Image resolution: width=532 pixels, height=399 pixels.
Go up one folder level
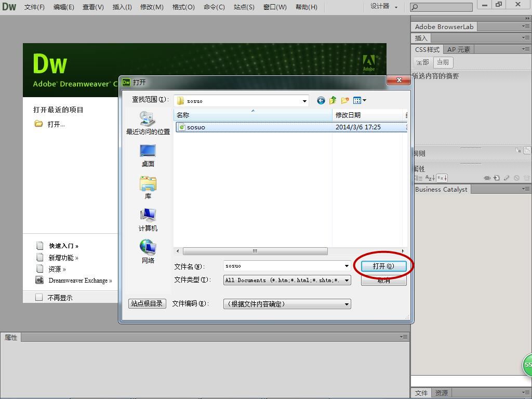pyautogui.click(x=333, y=100)
